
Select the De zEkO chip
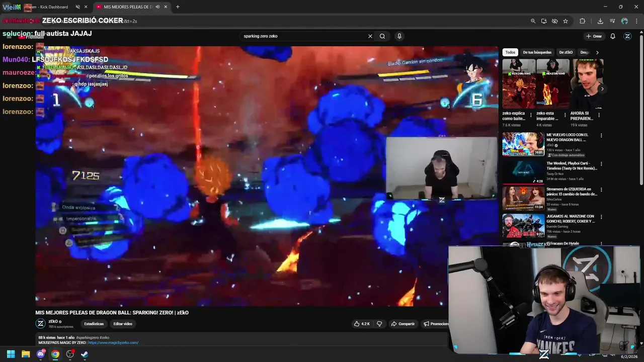pyautogui.click(x=566, y=52)
